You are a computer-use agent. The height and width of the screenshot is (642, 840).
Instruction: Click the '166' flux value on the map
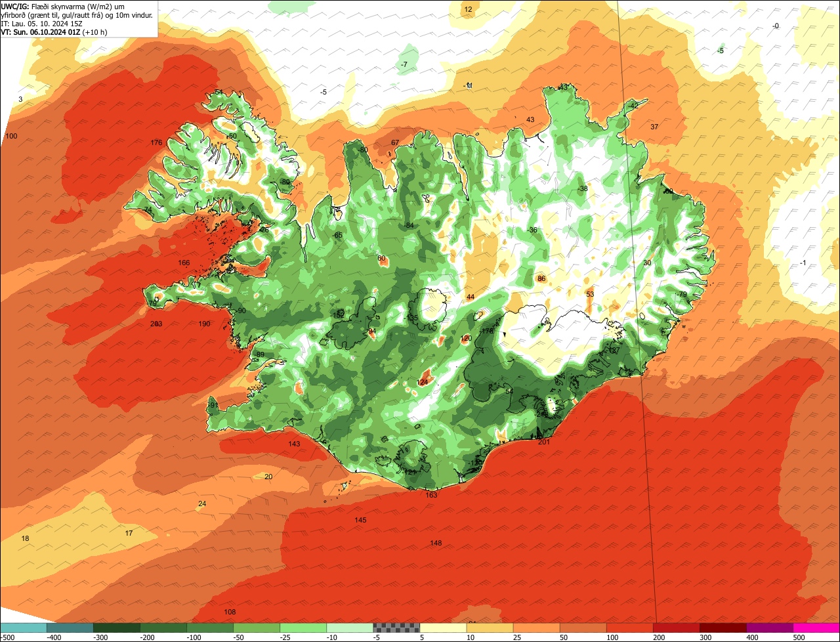point(184,263)
